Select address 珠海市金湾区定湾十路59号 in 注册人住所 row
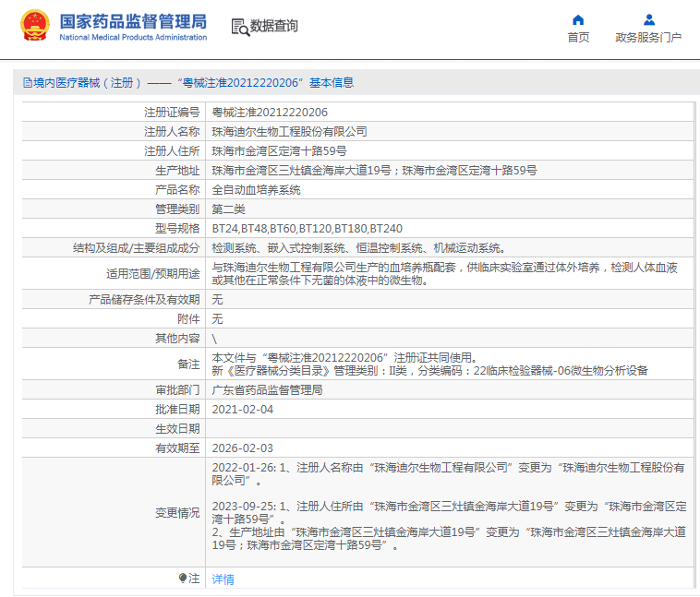The width and height of the screenshot is (700, 597). pyautogui.click(x=279, y=151)
